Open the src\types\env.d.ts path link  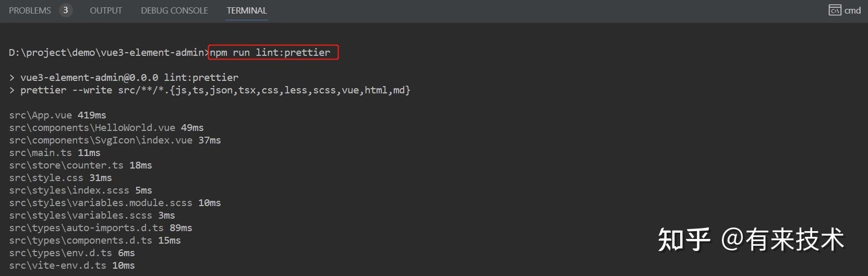[x=61, y=253]
